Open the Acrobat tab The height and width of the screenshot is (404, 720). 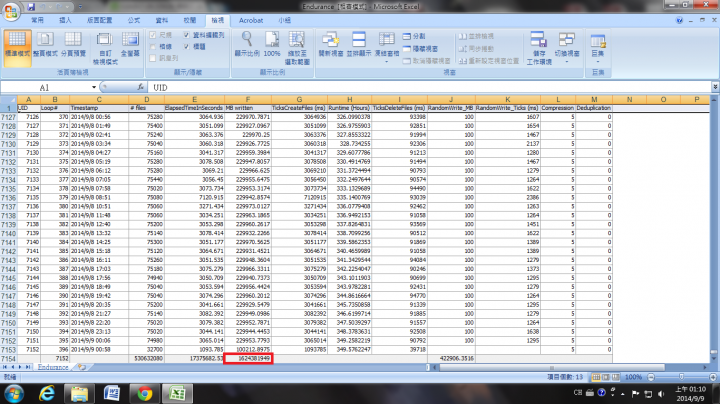251,20
